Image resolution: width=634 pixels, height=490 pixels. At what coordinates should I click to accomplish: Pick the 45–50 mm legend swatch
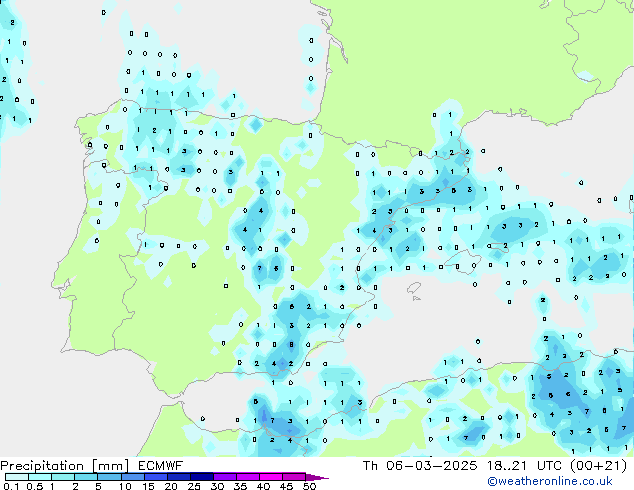294,477
